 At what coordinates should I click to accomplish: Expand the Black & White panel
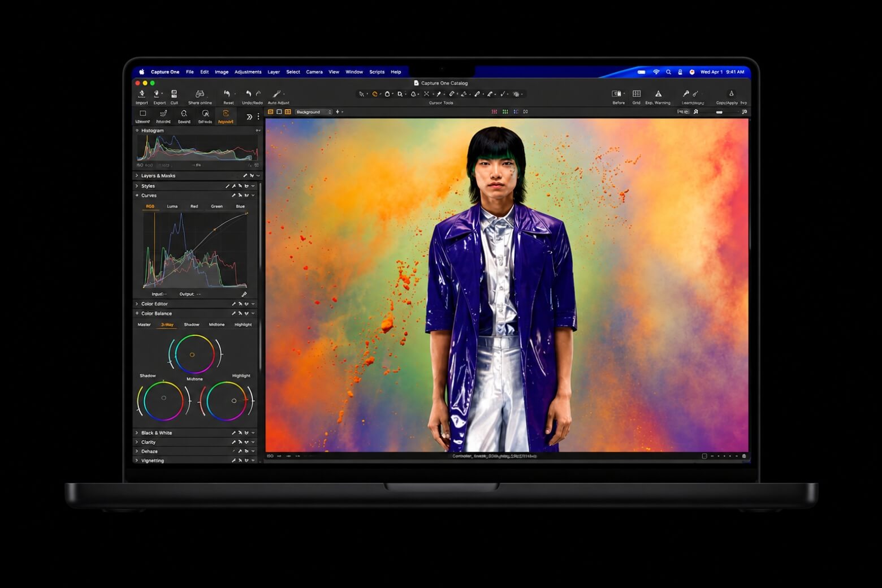pos(137,433)
